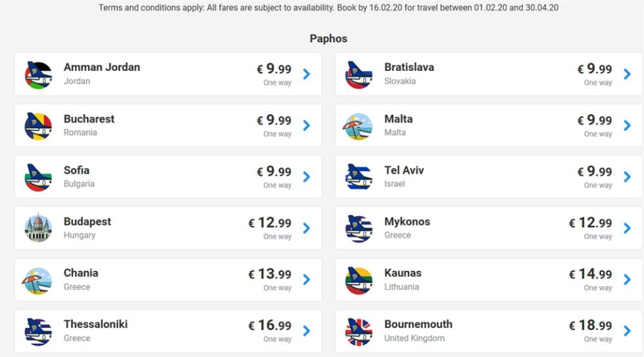Image resolution: width=644 pixels, height=357 pixels.
Task: Click the Mykonos Greek flag plane icon
Action: click(x=359, y=229)
